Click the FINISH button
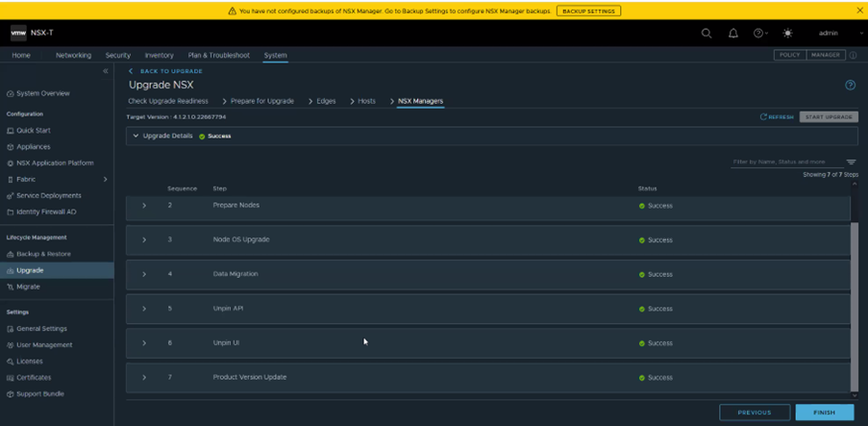Viewport: 868px width, 426px height. pos(825,413)
